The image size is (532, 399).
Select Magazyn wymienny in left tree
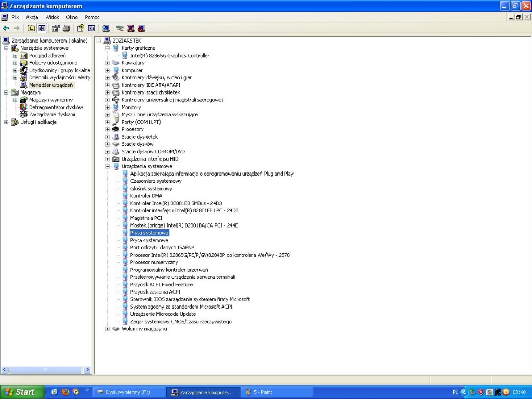coord(51,100)
